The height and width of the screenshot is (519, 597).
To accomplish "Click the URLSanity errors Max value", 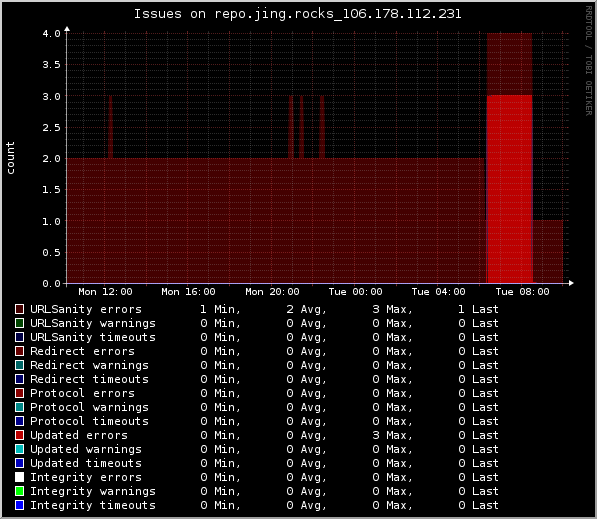I will click(393, 309).
